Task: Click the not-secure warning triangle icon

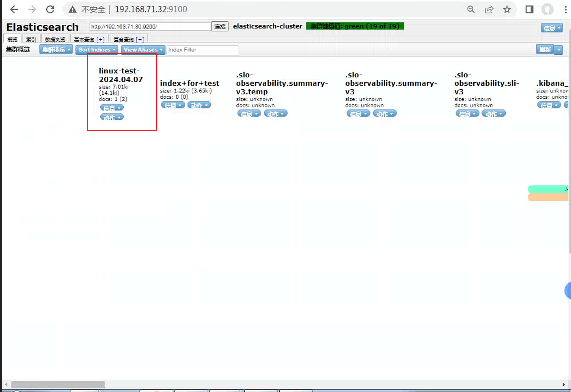Action: coord(73,9)
